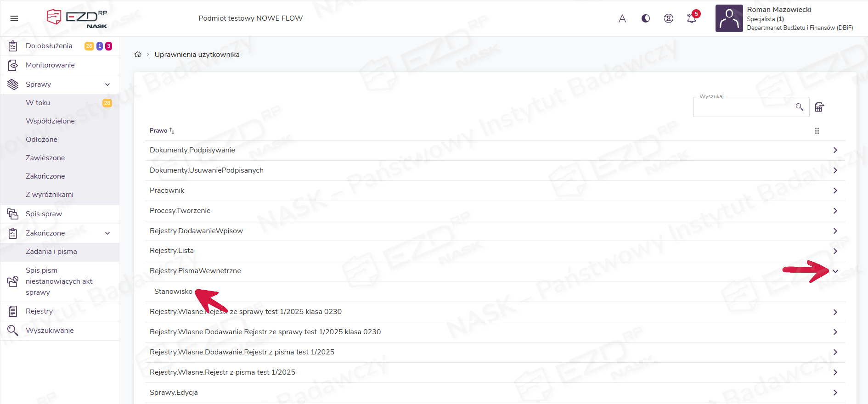Open column settings dots icon
The width and height of the screenshot is (868, 404).
pyautogui.click(x=817, y=131)
